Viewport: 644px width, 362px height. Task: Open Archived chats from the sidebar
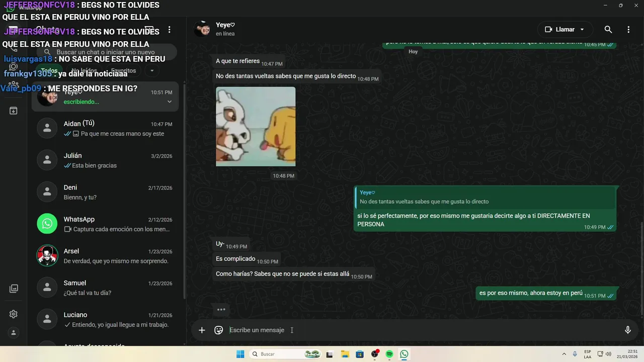(x=14, y=111)
